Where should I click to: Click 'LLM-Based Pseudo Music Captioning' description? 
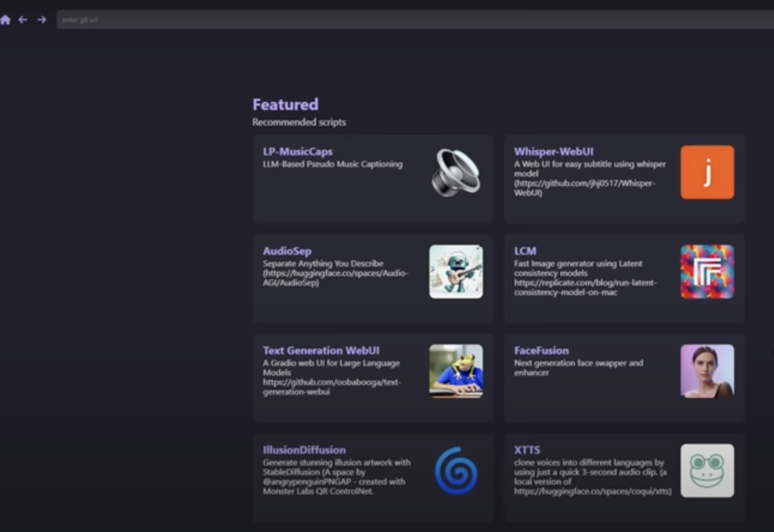(x=333, y=164)
